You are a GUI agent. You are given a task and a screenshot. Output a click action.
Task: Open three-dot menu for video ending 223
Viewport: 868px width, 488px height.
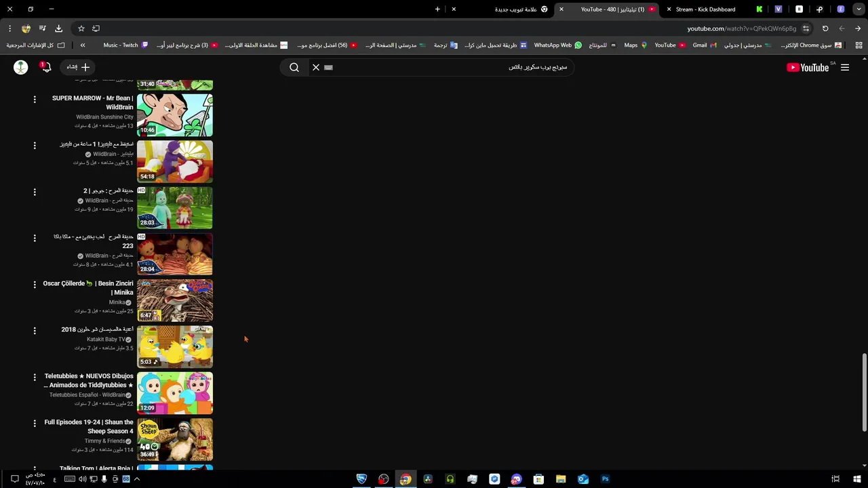click(x=35, y=238)
